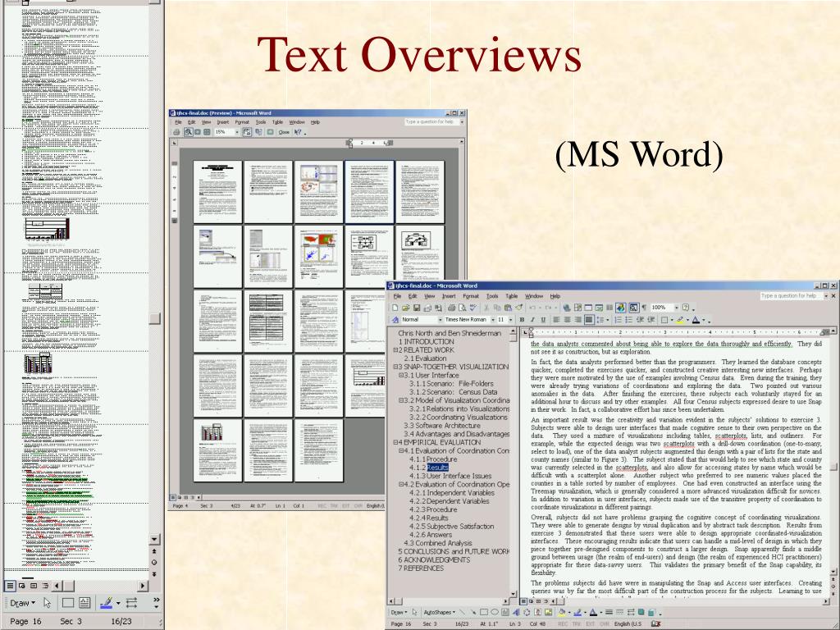Screen dimensions: 840x630
Task: Click the Decrease Indent icon
Action: point(640,320)
